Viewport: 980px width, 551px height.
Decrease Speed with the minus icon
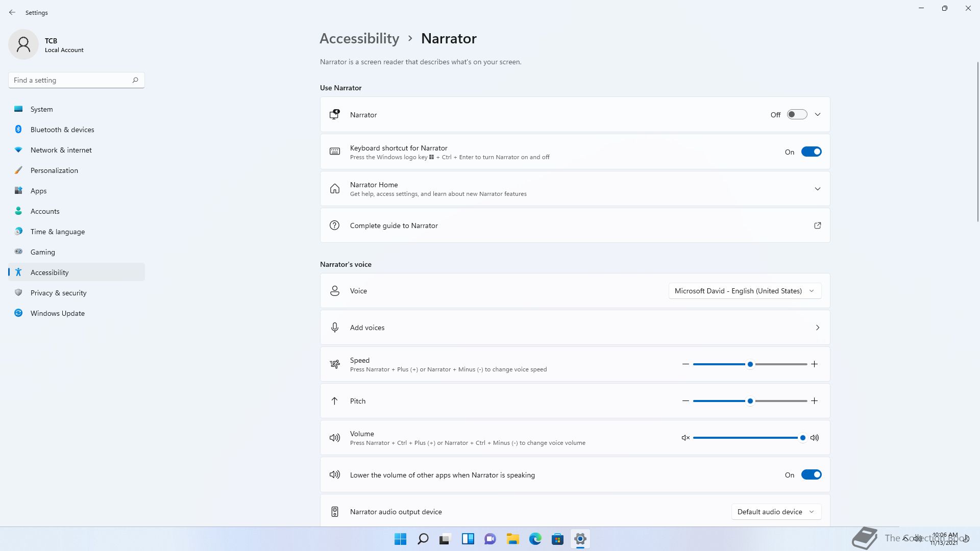pyautogui.click(x=685, y=364)
